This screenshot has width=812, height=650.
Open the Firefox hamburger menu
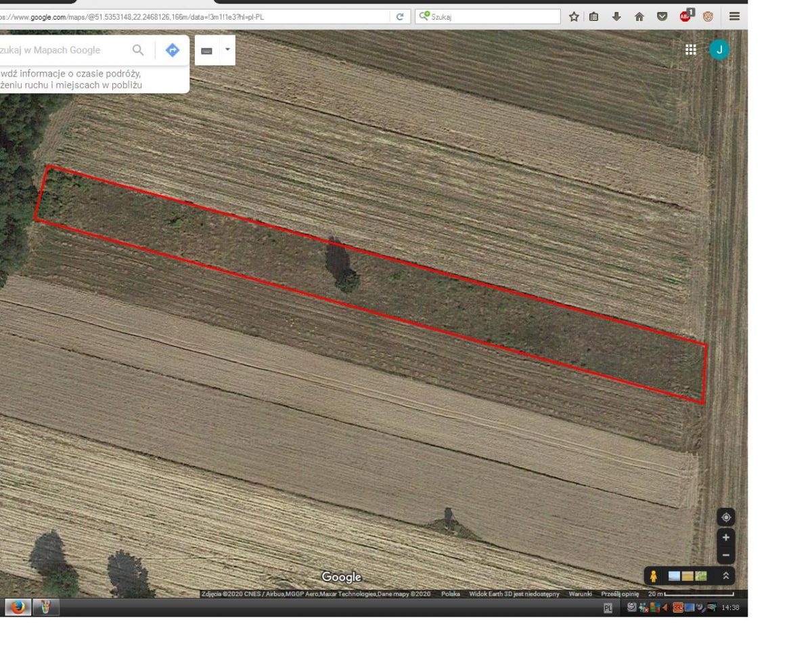point(734,17)
